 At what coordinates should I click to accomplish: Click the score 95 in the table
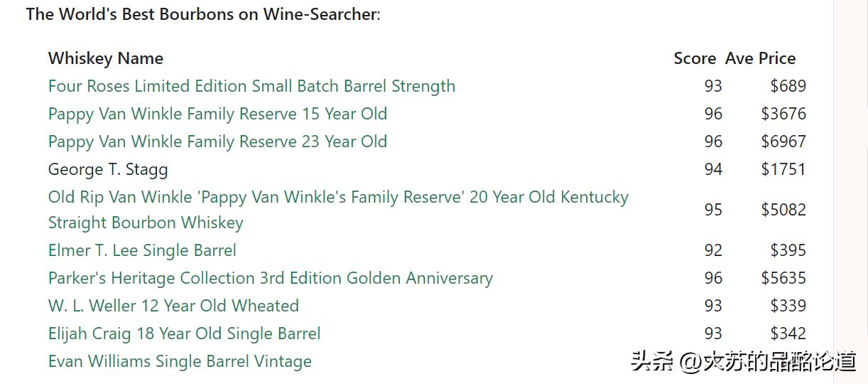[713, 210]
